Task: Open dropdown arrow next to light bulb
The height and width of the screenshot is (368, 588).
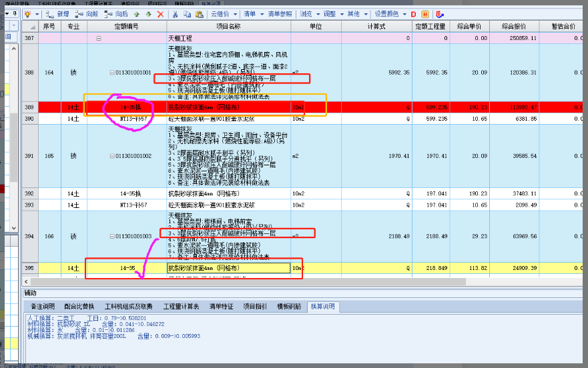Action: [x=37, y=14]
